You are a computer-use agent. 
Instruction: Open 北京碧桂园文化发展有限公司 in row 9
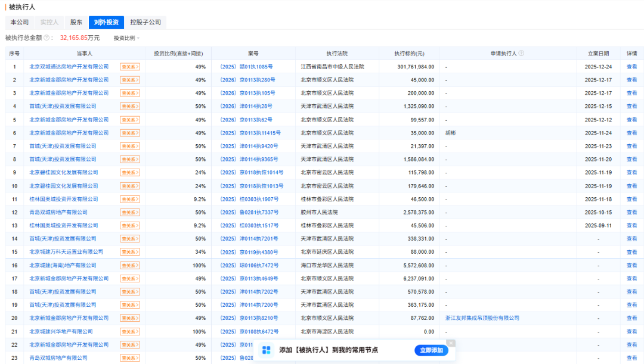[x=64, y=172]
